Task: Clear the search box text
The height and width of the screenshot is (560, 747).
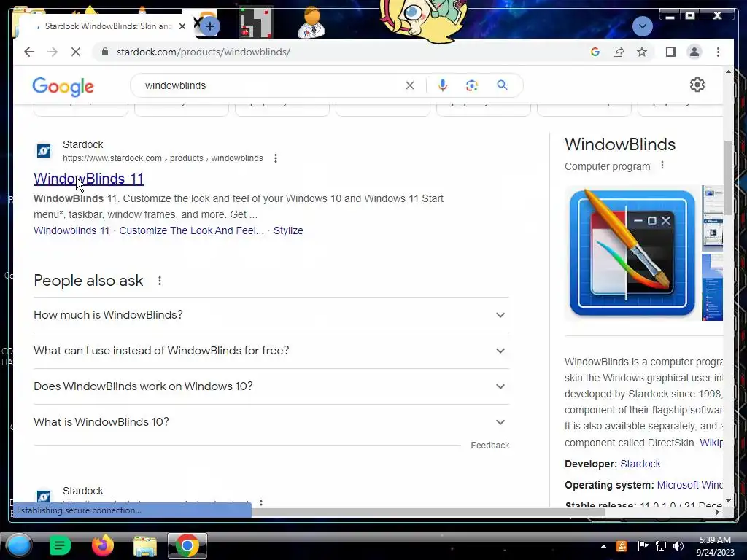Action: pos(410,85)
